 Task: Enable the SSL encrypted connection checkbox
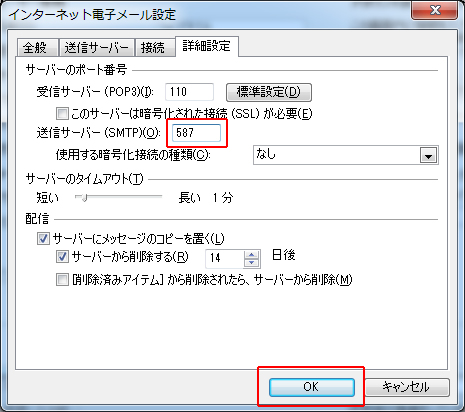[x=62, y=114]
